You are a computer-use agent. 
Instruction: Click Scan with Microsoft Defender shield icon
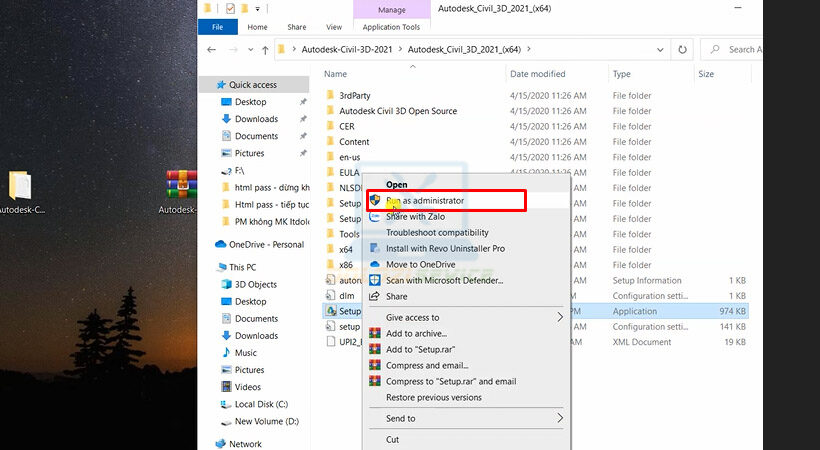pos(375,281)
